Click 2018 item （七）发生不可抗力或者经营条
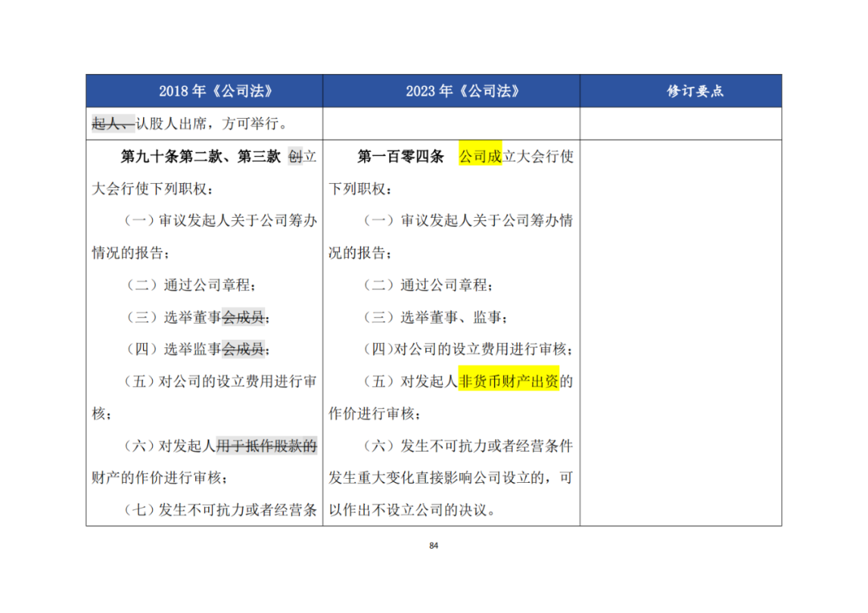Screen dimensions: 868x613 pyautogui.click(x=219, y=509)
